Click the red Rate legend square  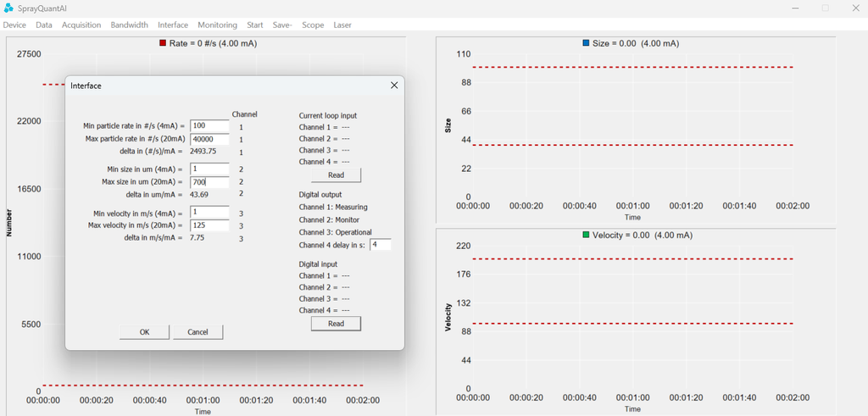162,43
